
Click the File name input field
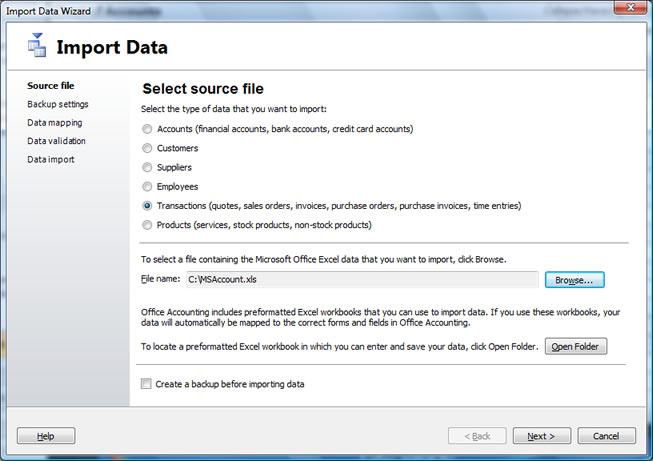coord(362,279)
